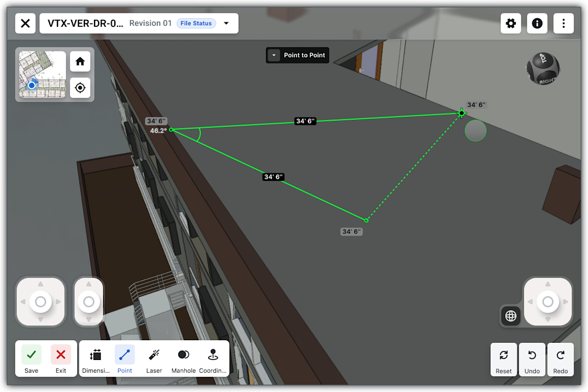Click up arrow on the vertical joystick
Screen dimensions: 588x392
pos(89,284)
